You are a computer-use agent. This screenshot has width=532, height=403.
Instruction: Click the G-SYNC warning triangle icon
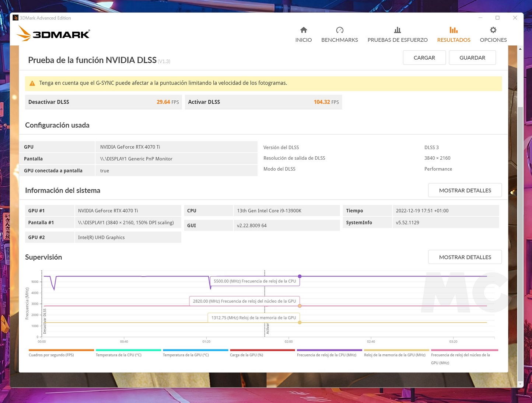pyautogui.click(x=32, y=83)
